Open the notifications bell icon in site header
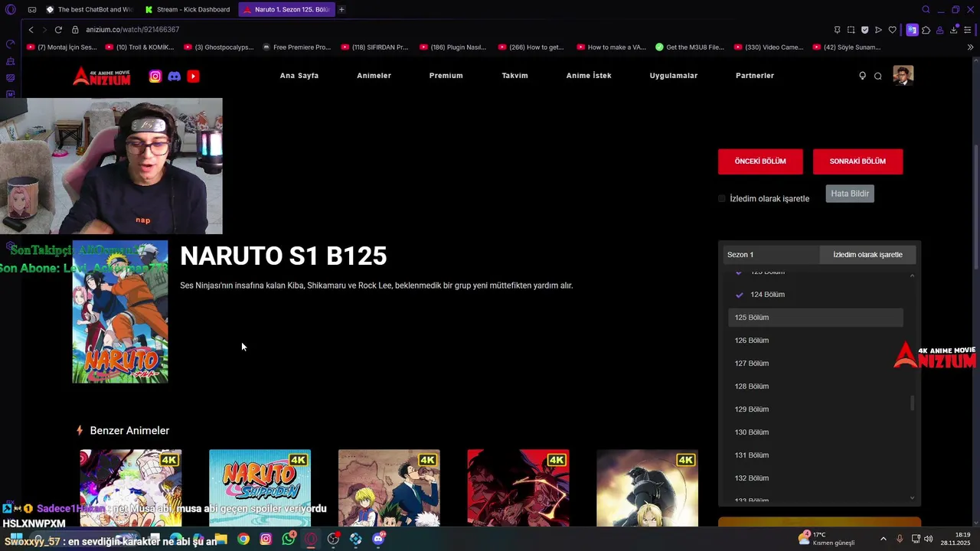This screenshot has height=551, width=980. coord(862,76)
